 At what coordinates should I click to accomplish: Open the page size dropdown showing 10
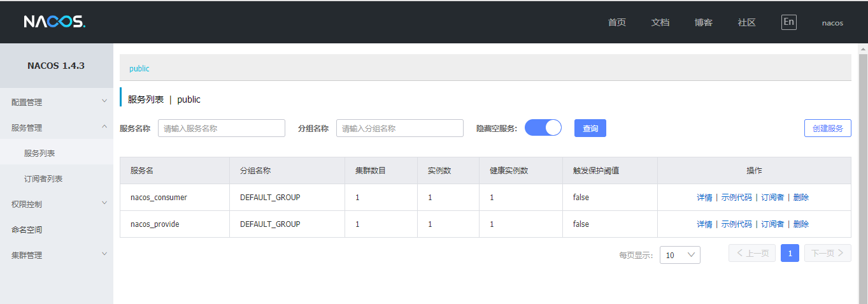679,255
